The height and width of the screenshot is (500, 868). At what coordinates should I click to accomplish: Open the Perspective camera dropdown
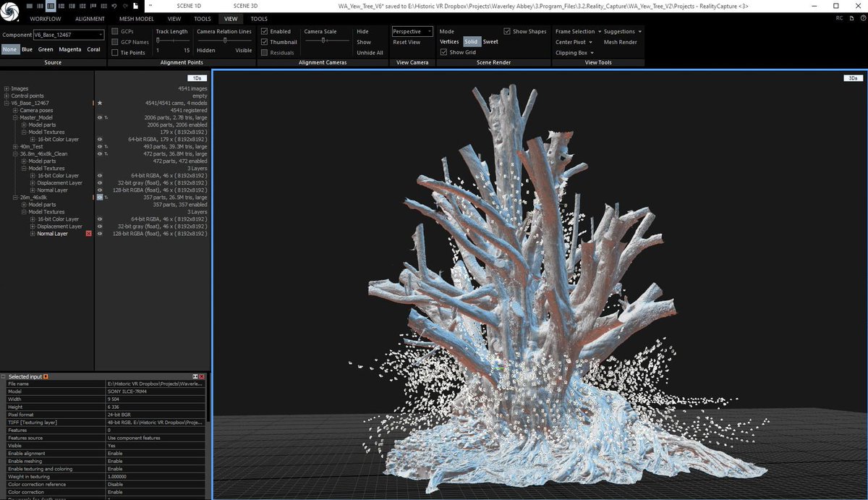coord(412,32)
